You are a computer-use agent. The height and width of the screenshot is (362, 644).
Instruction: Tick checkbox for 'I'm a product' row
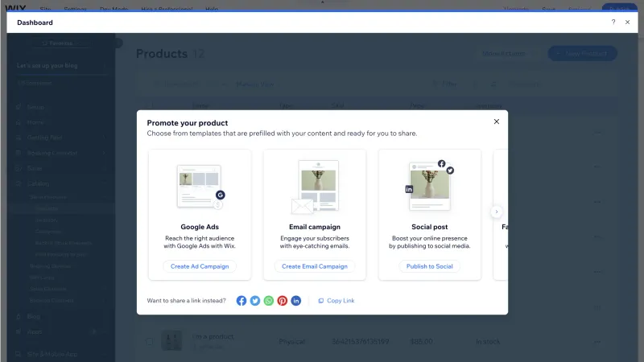tap(150, 341)
